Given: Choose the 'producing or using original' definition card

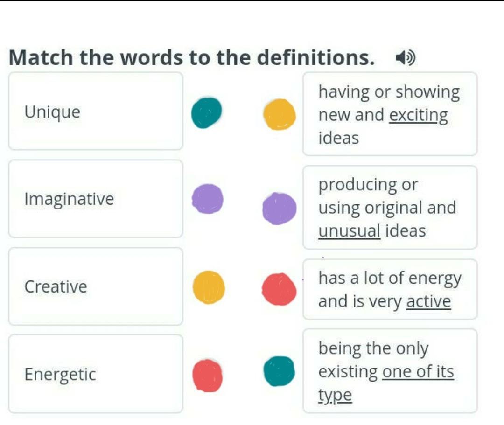Looking at the screenshot, I should point(390,207).
